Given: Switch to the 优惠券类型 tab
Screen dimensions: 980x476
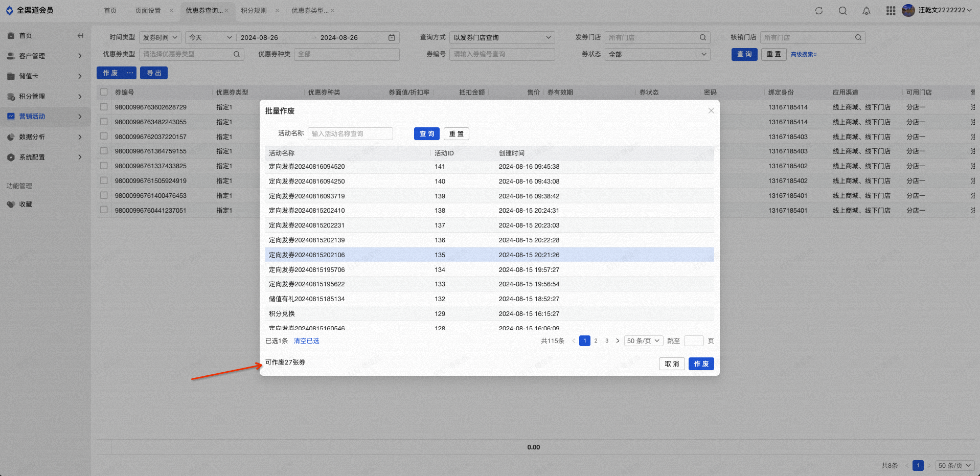Looking at the screenshot, I should tap(310, 11).
